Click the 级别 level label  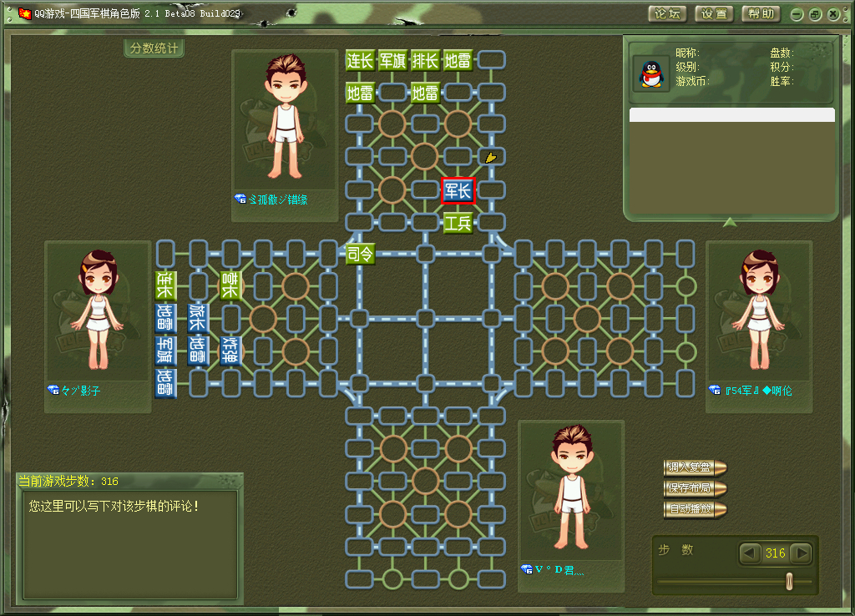(x=687, y=67)
